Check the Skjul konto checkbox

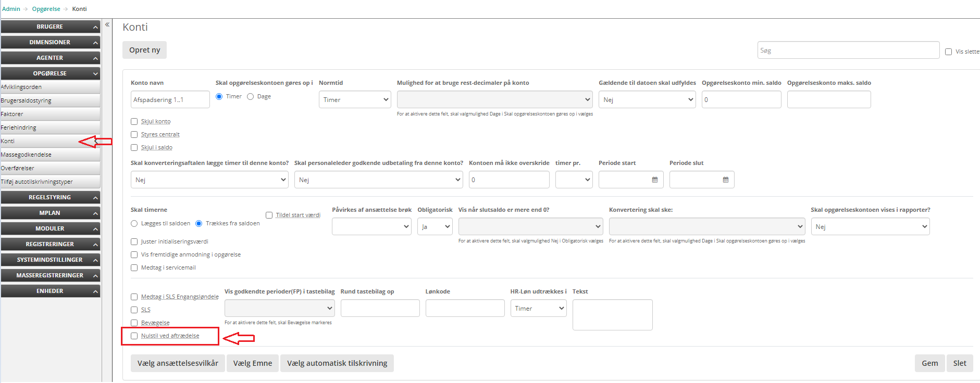(x=134, y=122)
